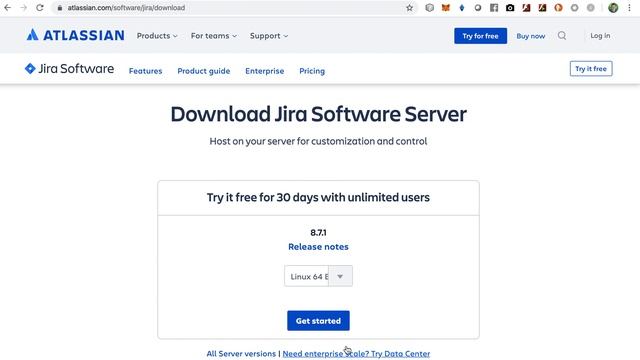The width and height of the screenshot is (640, 360).
Task: Click the 'Try it free for 30 days' heading
Action: point(318,198)
